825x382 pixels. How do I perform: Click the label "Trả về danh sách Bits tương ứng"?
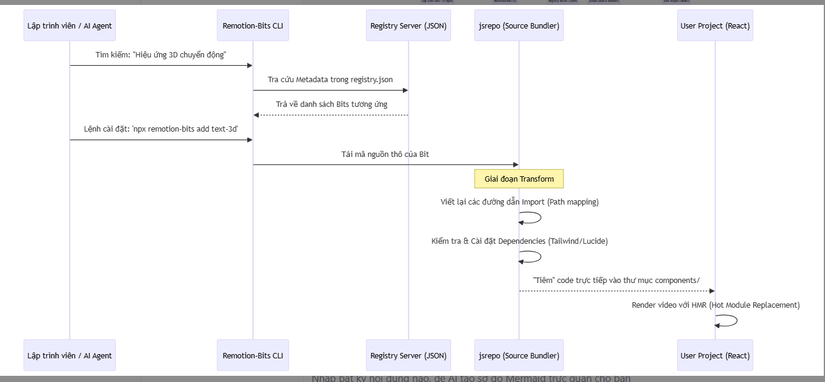[331, 104]
